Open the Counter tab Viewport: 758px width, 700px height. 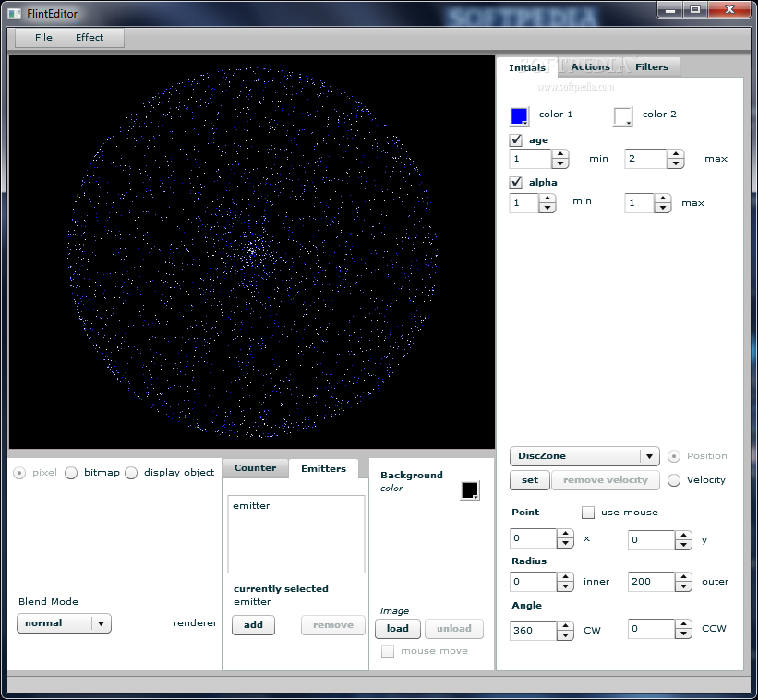pos(255,468)
